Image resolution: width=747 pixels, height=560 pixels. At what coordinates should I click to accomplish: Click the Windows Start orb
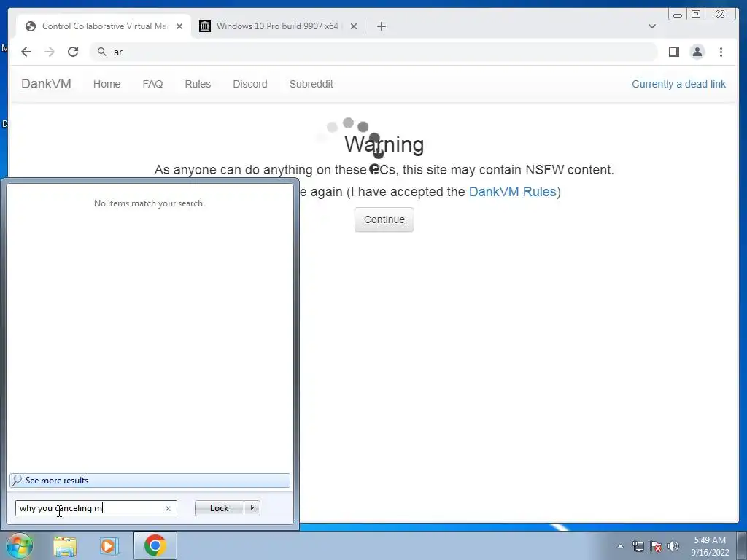(x=19, y=545)
